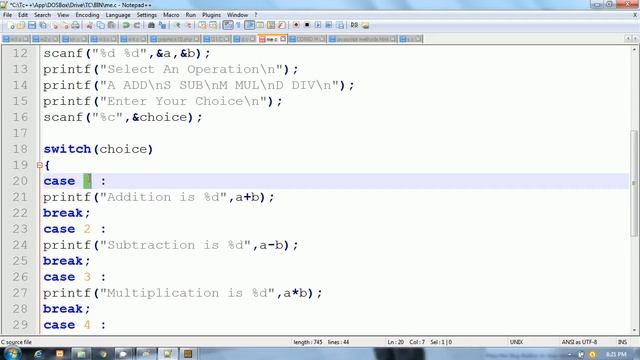
Task: Open the Search menu
Action: pos(42,15)
